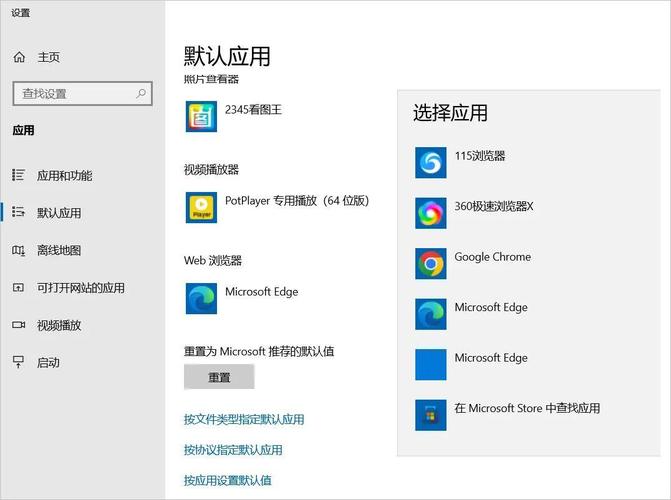Open 按文件类型指定默认应用 link

pos(244,419)
